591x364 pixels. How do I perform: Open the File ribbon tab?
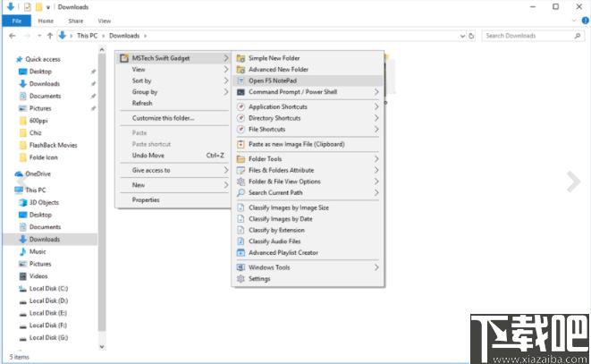tap(17, 21)
